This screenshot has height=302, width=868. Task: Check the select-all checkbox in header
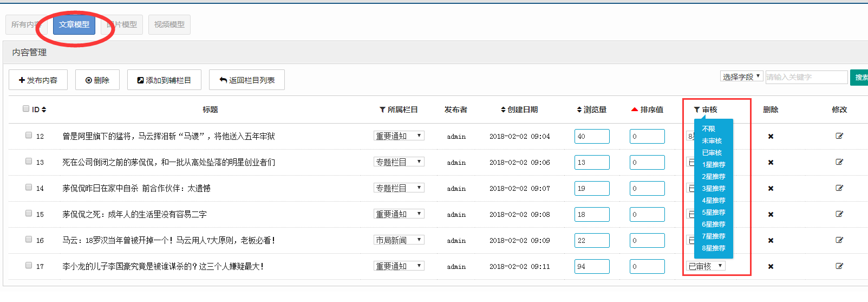coord(26,109)
